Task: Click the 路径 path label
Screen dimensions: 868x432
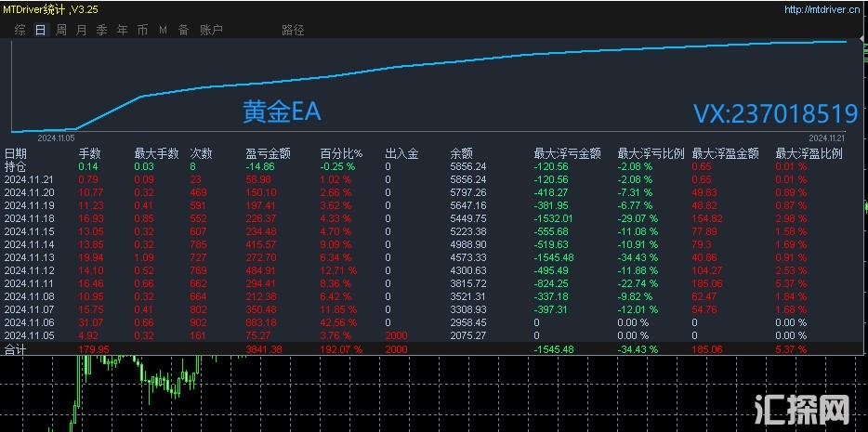Action: pos(294,30)
